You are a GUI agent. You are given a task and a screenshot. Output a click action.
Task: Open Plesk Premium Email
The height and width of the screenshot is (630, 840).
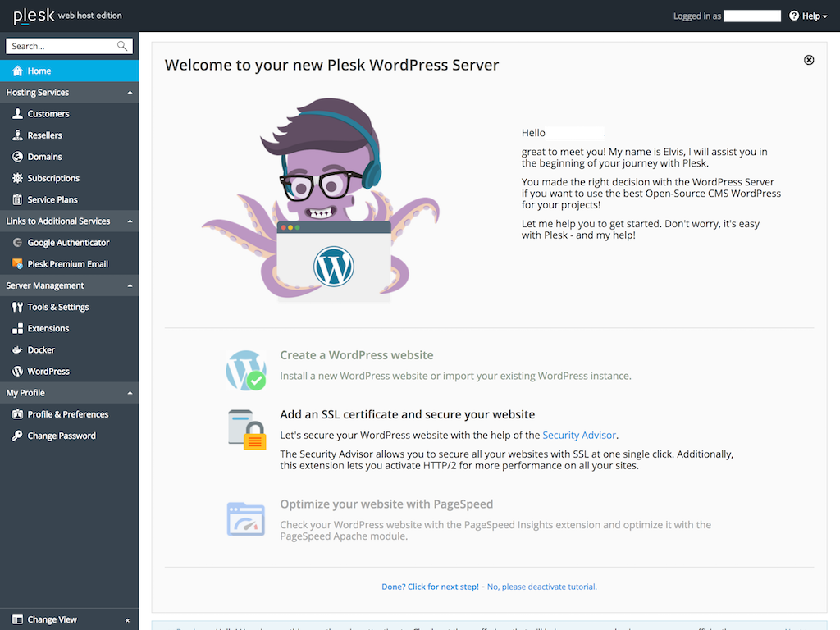69,263
